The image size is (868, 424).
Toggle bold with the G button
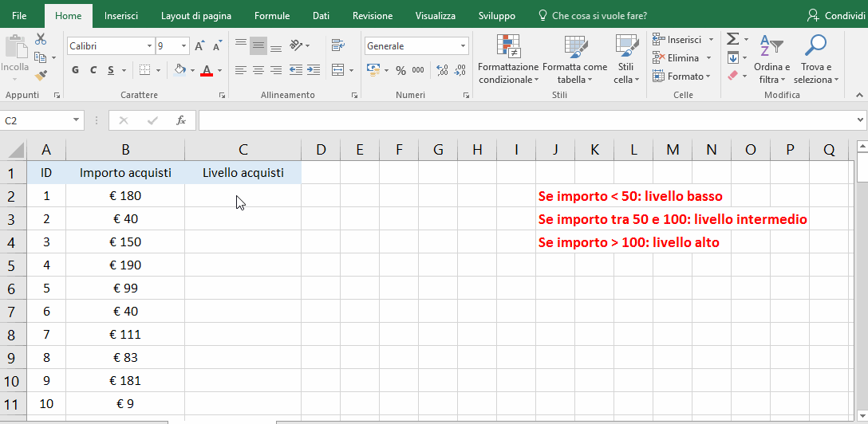click(75, 70)
